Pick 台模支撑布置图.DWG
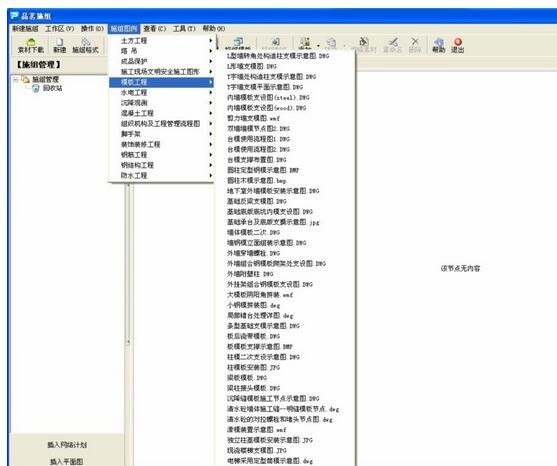This screenshot has height=466, width=557. (x=257, y=160)
